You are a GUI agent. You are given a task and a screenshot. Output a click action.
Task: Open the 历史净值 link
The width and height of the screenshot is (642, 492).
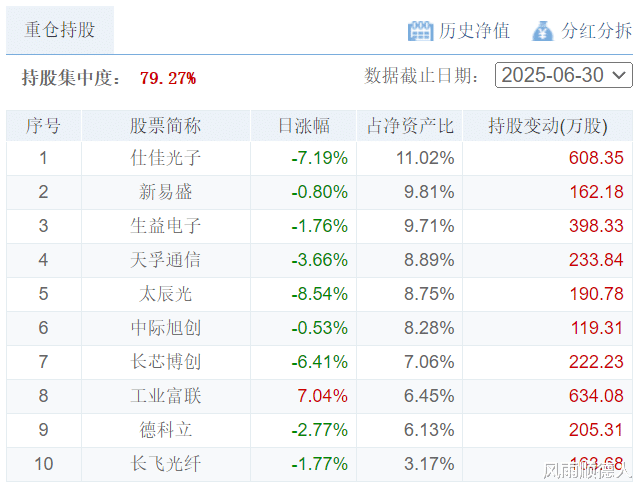click(475, 31)
